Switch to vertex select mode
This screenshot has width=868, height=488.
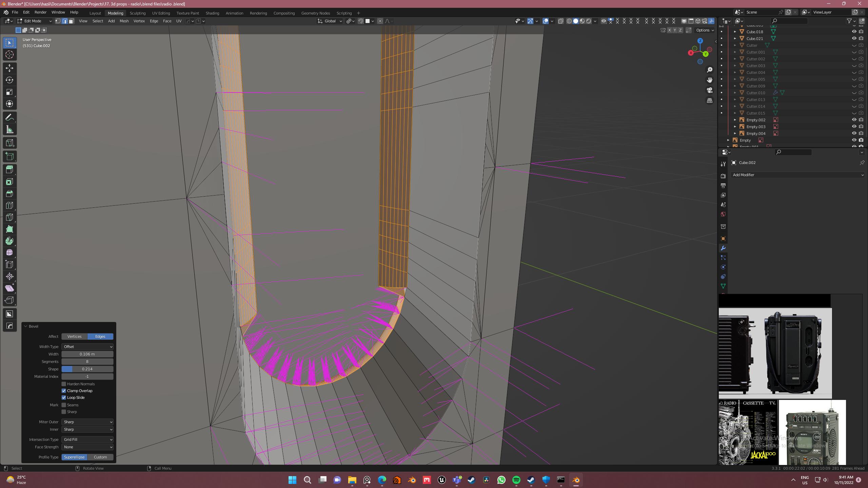pos(58,21)
